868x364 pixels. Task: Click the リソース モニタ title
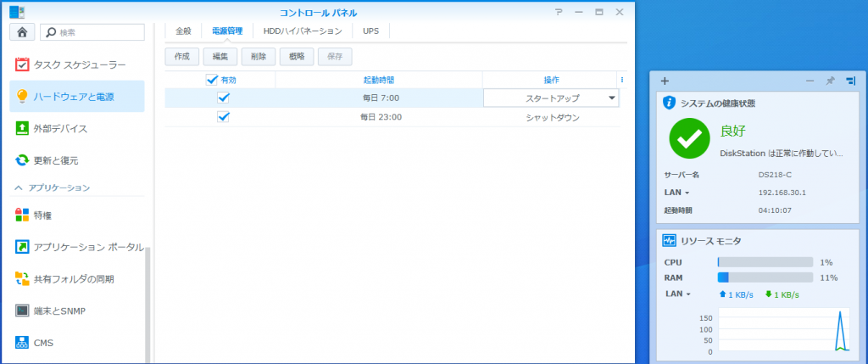click(x=711, y=241)
